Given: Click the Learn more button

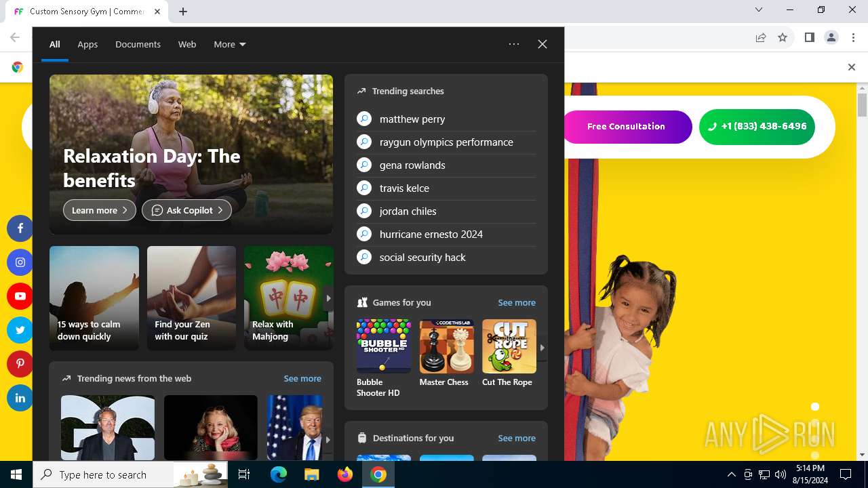Looking at the screenshot, I should 100,210.
